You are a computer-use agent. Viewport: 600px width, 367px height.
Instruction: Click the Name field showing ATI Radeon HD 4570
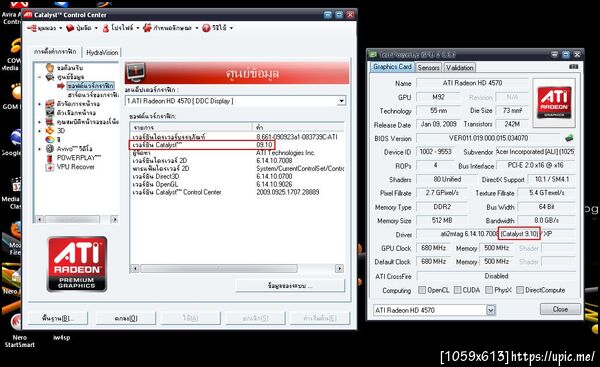tap(472, 83)
